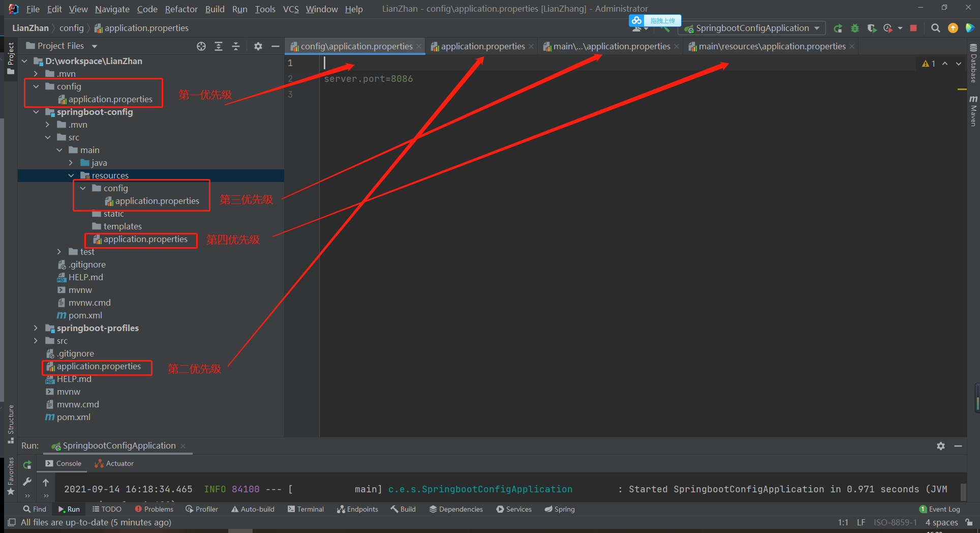
Task: Open the Structure side panel
Action: 11,424
